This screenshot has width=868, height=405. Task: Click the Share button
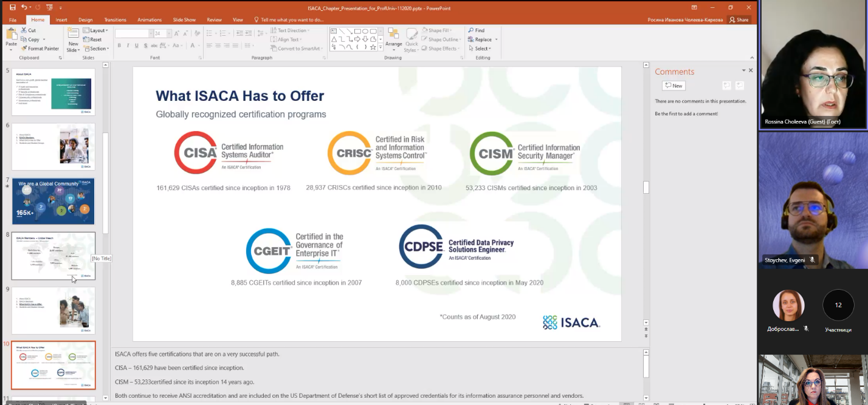[x=739, y=20]
